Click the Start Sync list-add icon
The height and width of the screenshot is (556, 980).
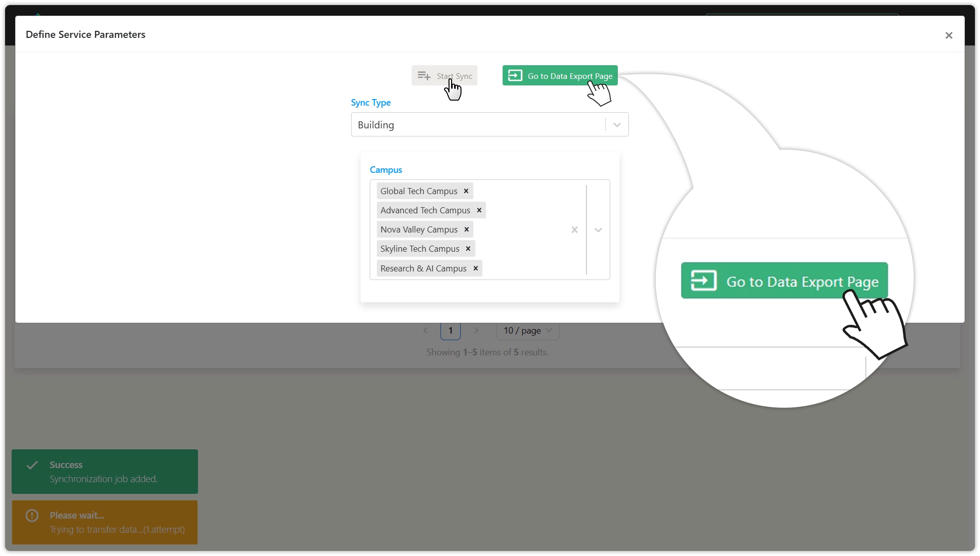(424, 76)
